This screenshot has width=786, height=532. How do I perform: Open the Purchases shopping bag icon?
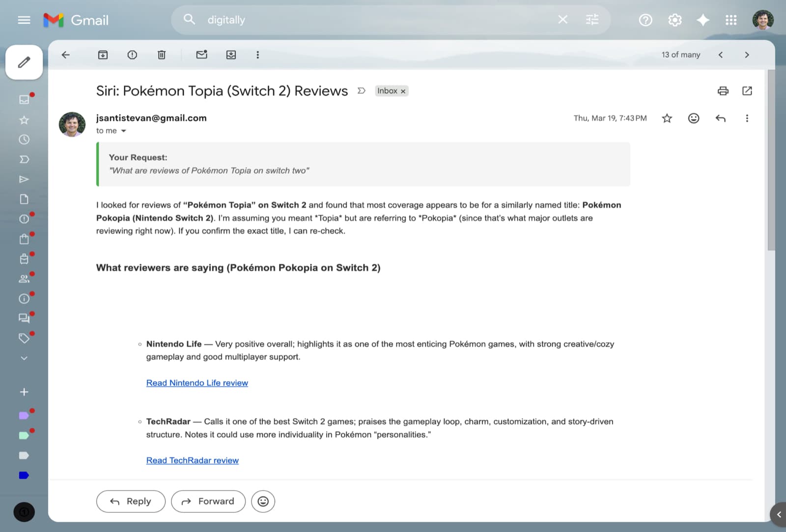tap(24, 239)
